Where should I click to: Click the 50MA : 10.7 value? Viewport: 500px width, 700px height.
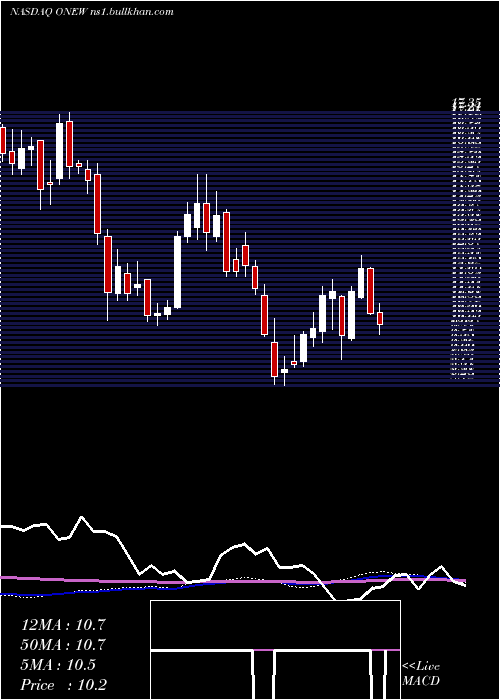point(63,645)
